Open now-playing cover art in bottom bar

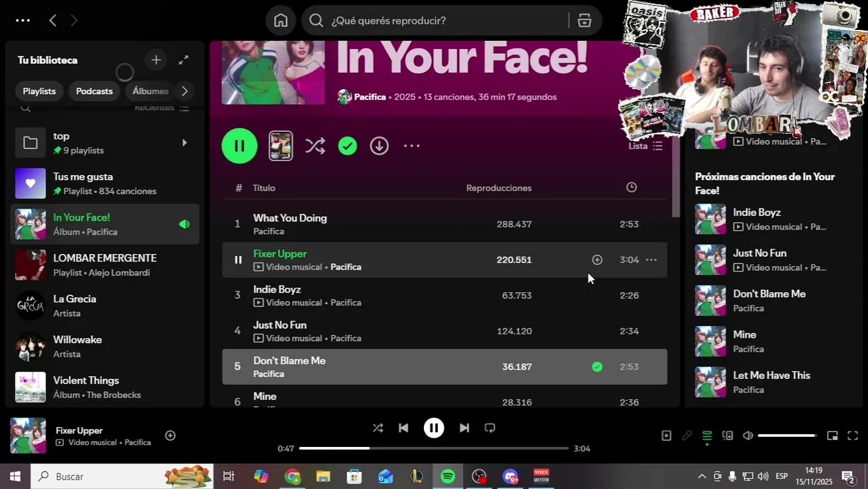tap(28, 435)
